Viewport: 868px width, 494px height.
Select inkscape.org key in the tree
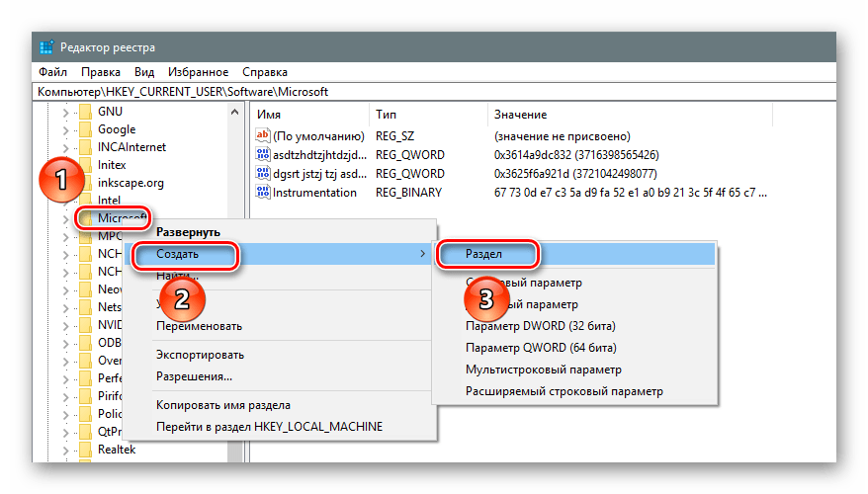point(130,183)
